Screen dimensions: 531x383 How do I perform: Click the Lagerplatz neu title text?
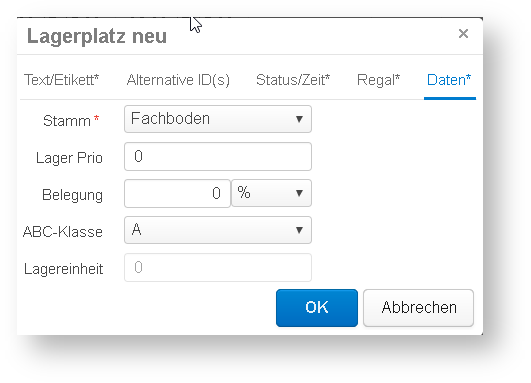(x=97, y=36)
